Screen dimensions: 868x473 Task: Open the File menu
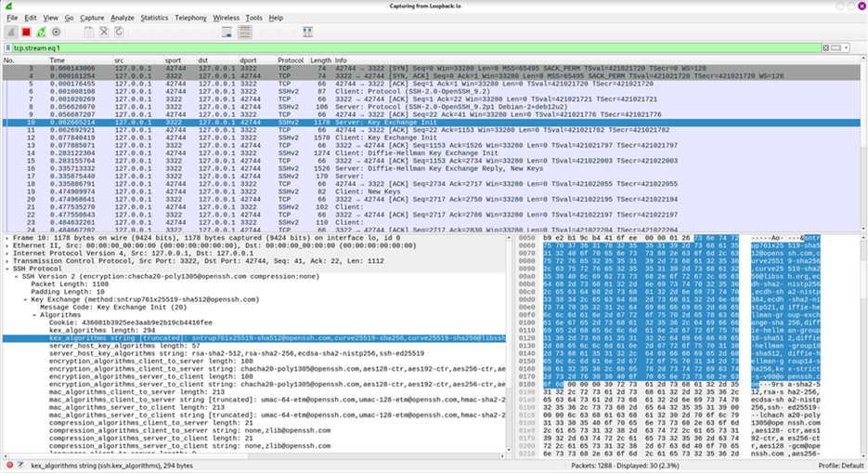coord(12,18)
